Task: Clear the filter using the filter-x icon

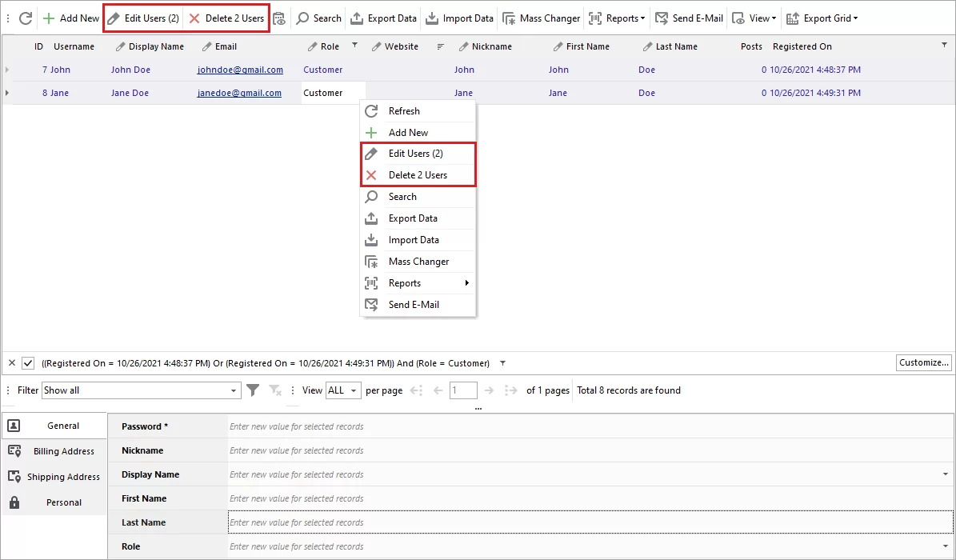Action: 274,390
